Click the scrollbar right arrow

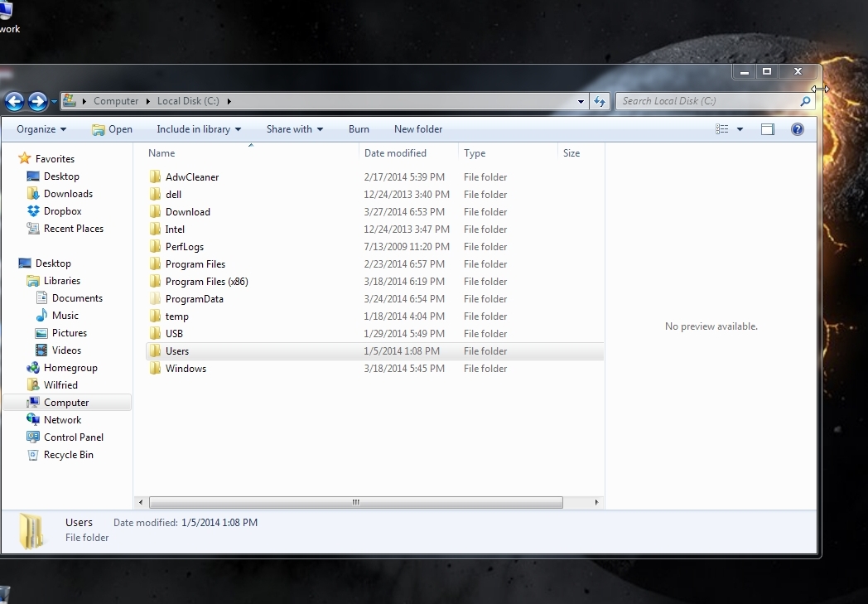point(596,503)
